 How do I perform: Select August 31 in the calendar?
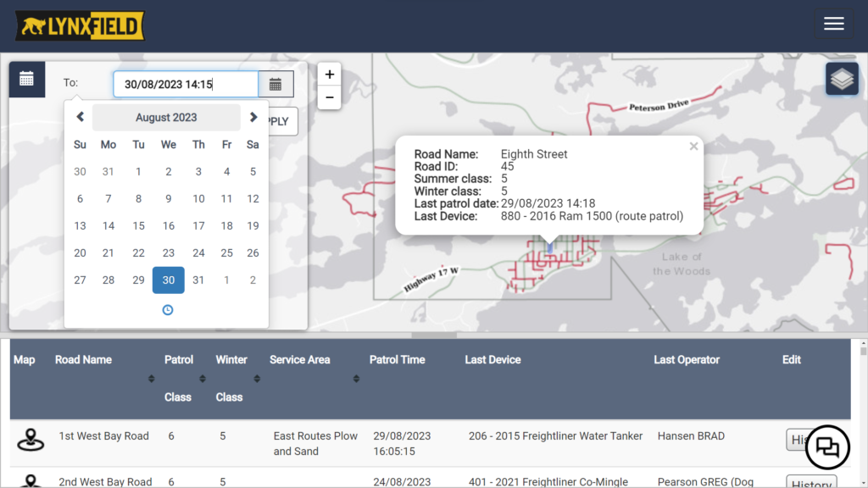point(198,280)
